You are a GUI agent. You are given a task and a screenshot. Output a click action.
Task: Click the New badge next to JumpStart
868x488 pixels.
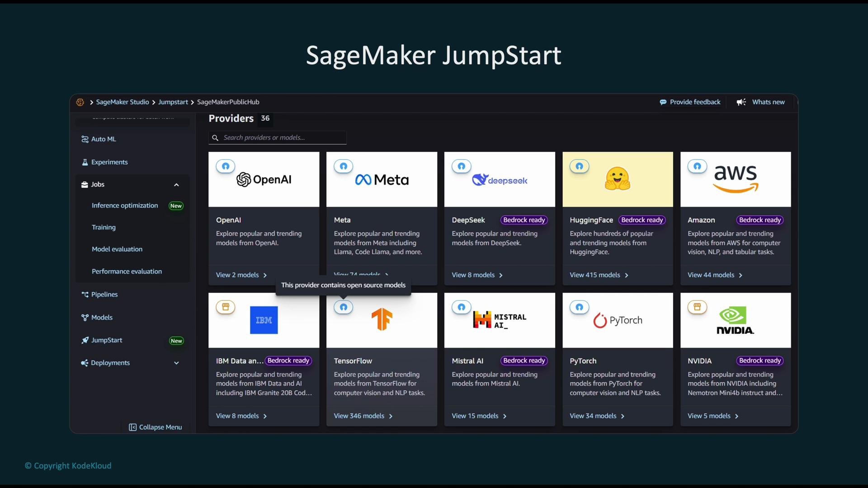click(176, 341)
